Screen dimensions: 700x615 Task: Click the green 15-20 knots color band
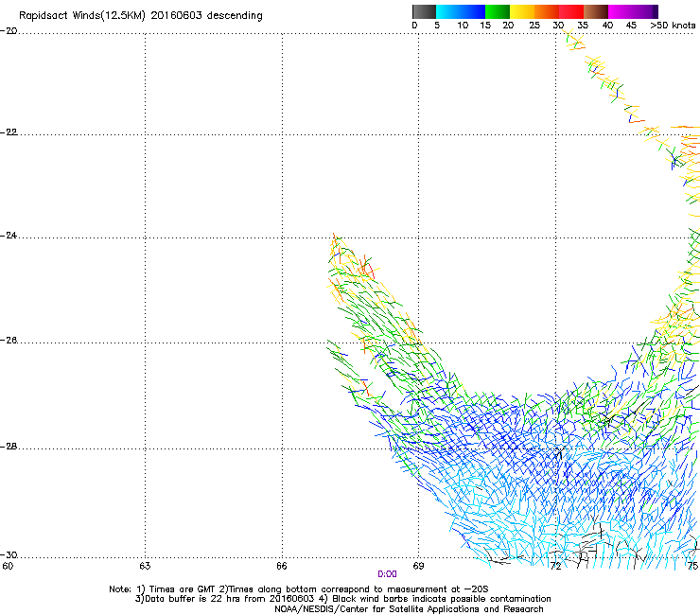(498, 11)
